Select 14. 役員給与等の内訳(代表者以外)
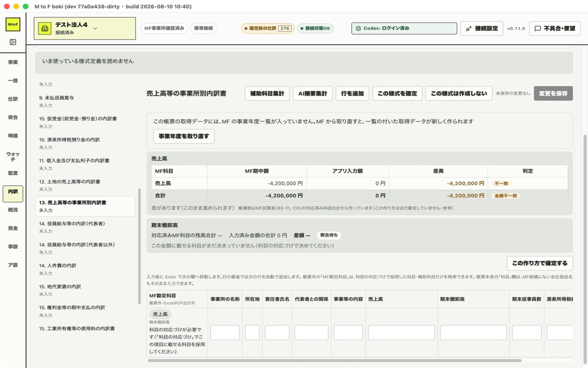588x368 pixels. (85, 248)
